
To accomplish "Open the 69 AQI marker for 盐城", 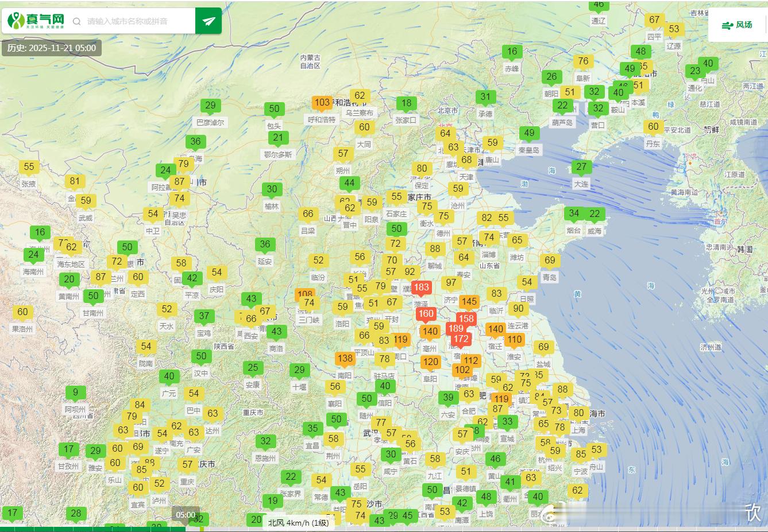I will click(543, 347).
